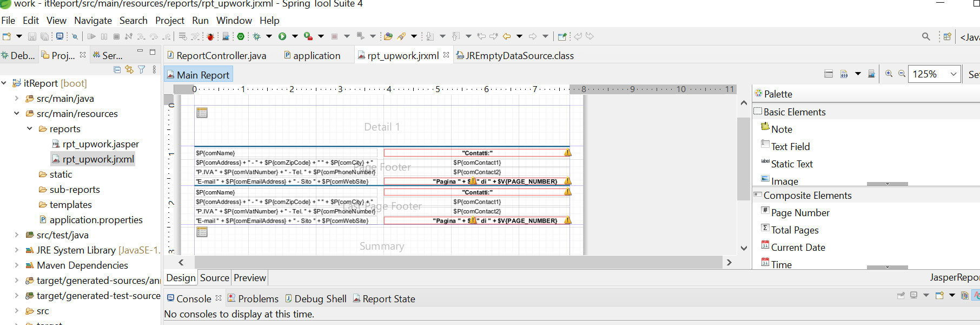Expand the src/test/java folder
This screenshot has width=980, height=325.
pyautogui.click(x=17, y=235)
